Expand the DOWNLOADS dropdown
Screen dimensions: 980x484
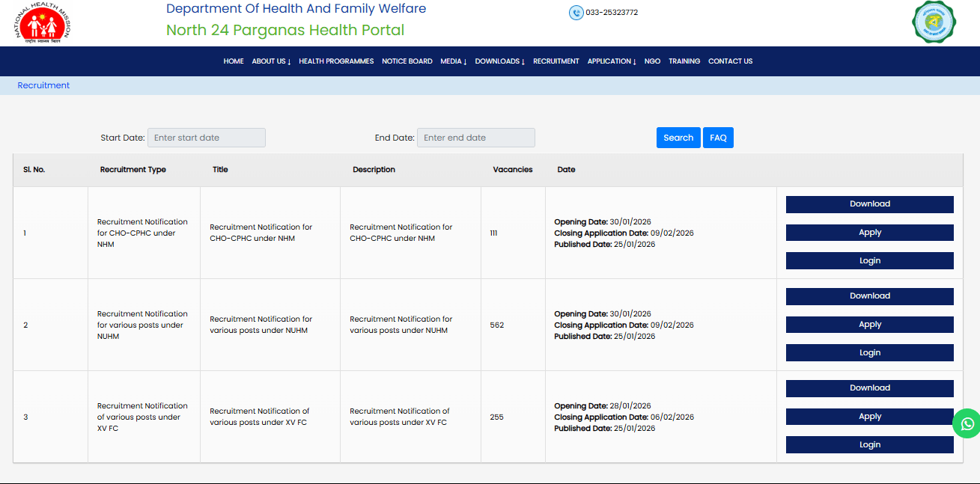click(499, 61)
